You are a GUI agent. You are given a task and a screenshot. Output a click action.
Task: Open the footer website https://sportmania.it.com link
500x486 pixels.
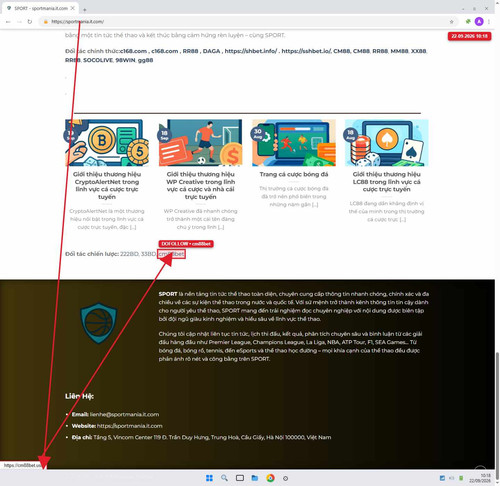tap(130, 426)
